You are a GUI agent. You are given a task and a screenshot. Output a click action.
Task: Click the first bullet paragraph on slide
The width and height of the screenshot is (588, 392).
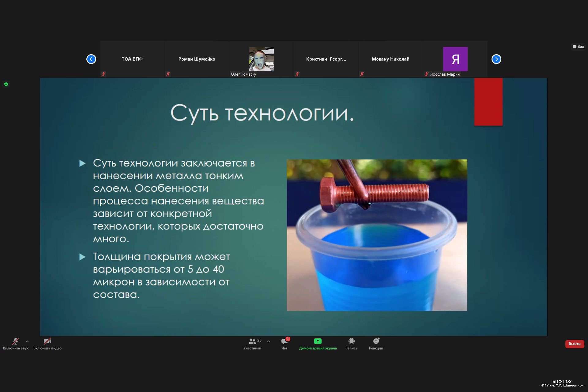click(x=178, y=201)
